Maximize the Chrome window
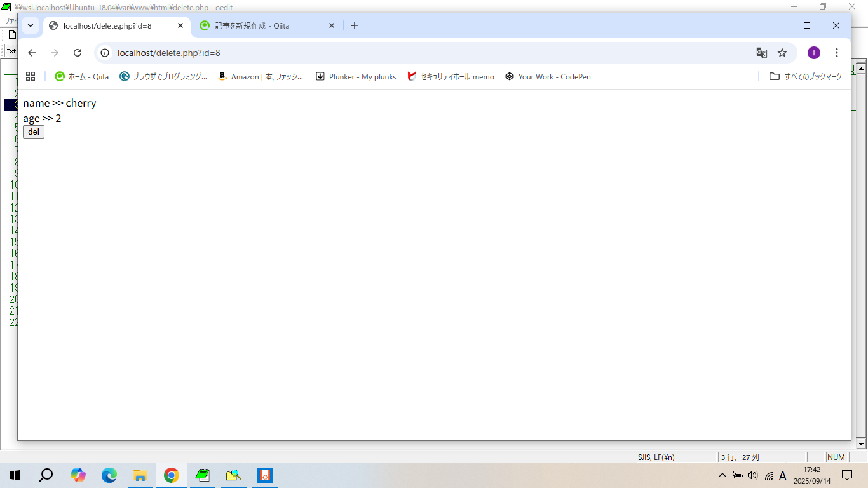Image resolution: width=868 pixels, height=488 pixels. click(807, 25)
